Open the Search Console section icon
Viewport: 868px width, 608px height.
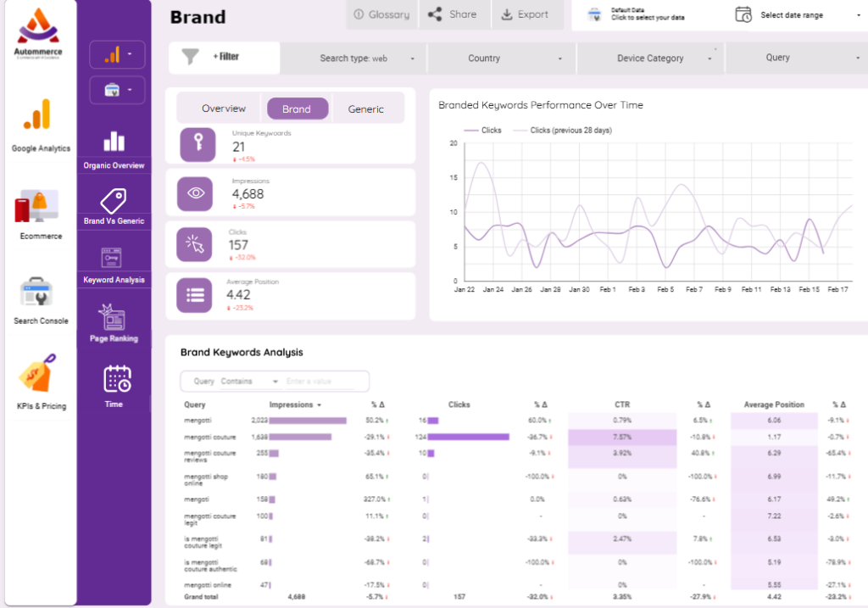click(36, 292)
